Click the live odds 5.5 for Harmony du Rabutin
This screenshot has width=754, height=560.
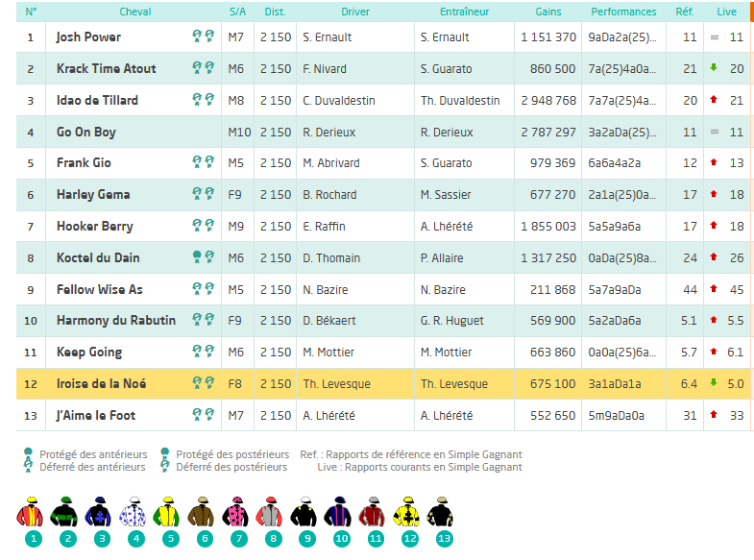point(736,321)
